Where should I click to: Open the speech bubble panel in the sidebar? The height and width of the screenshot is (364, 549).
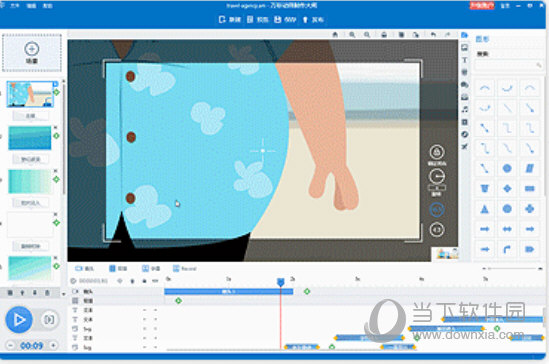[x=465, y=85]
